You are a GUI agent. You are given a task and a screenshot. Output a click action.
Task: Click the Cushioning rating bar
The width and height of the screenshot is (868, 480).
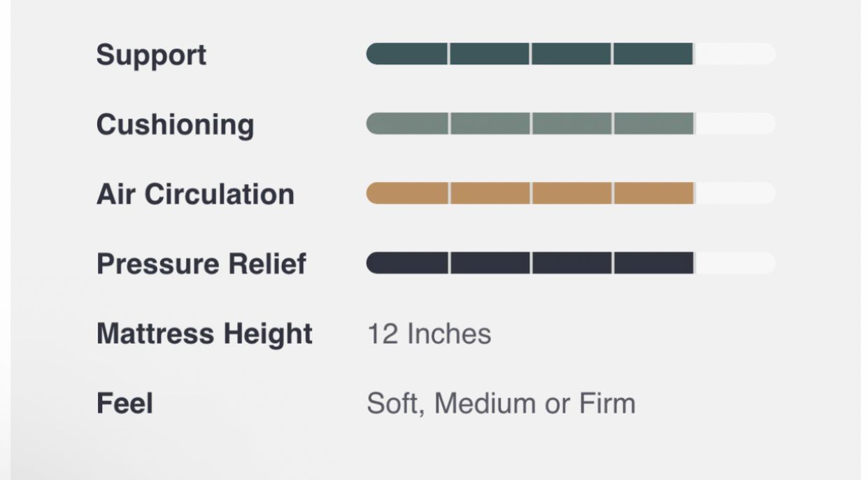(x=571, y=123)
